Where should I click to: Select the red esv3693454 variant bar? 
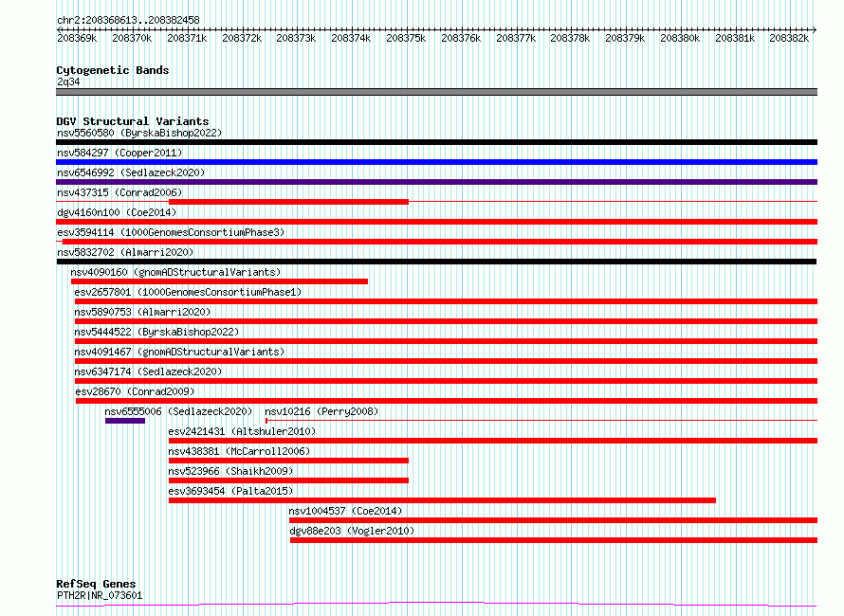click(442, 501)
